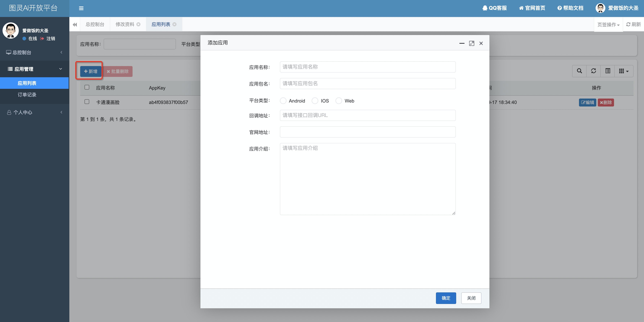
Task: Click the table search magnifier icon
Action: 579,71
